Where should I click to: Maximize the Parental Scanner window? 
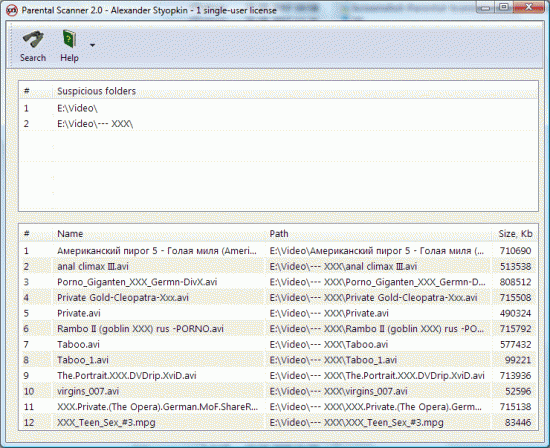(504, 7)
